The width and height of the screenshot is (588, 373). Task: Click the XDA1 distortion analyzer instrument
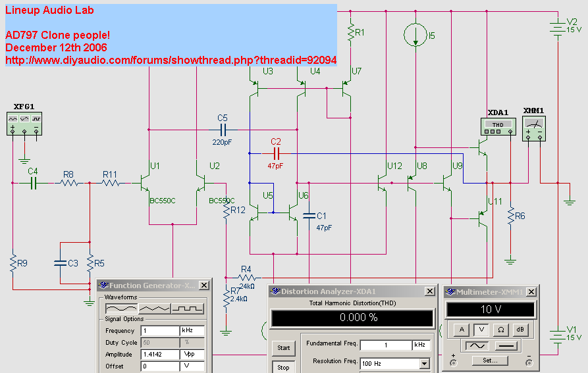[x=498, y=126]
